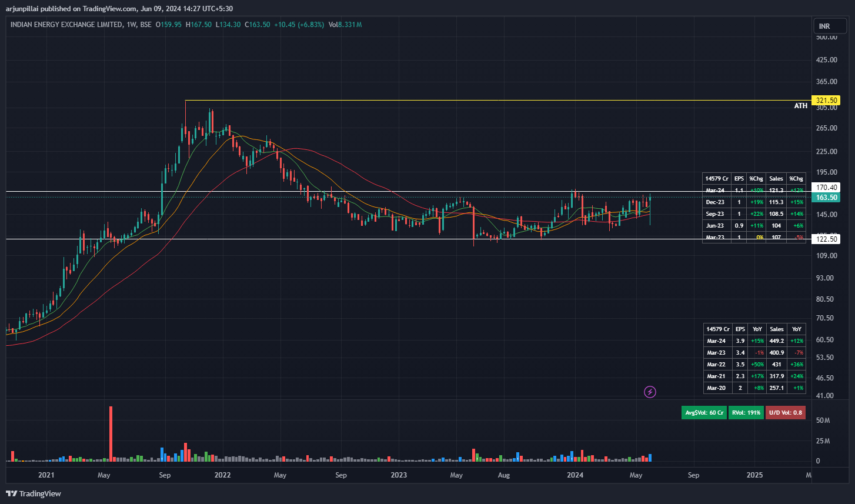Click the Mar-20 row in annual table

[754, 388]
